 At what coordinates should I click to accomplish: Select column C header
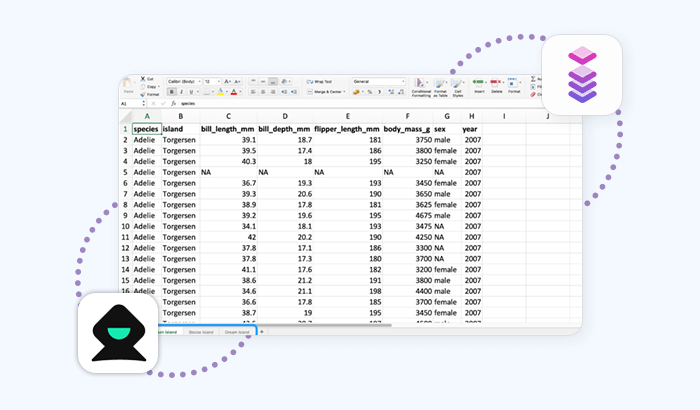[228, 117]
